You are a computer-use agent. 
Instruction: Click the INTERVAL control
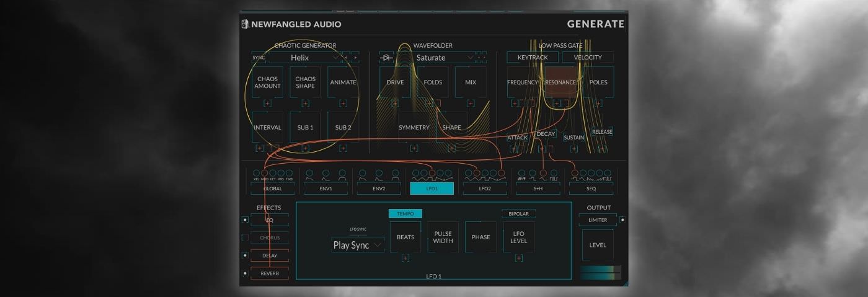(x=267, y=127)
